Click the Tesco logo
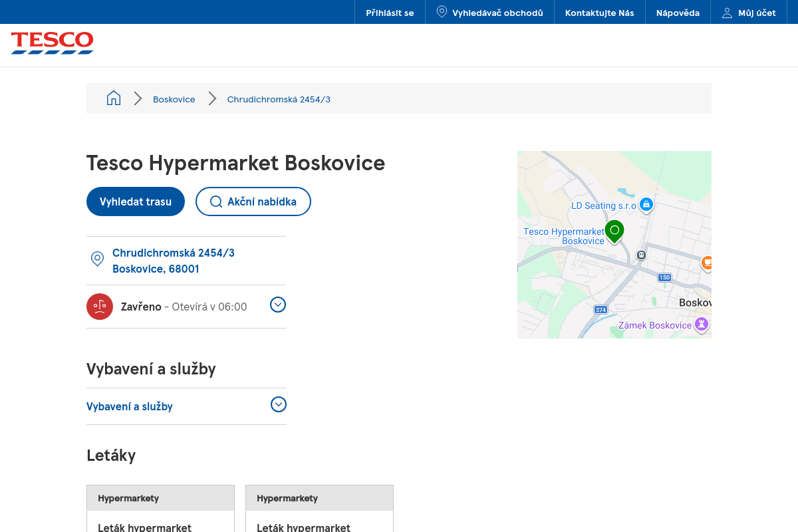The image size is (798, 532). coord(52,43)
